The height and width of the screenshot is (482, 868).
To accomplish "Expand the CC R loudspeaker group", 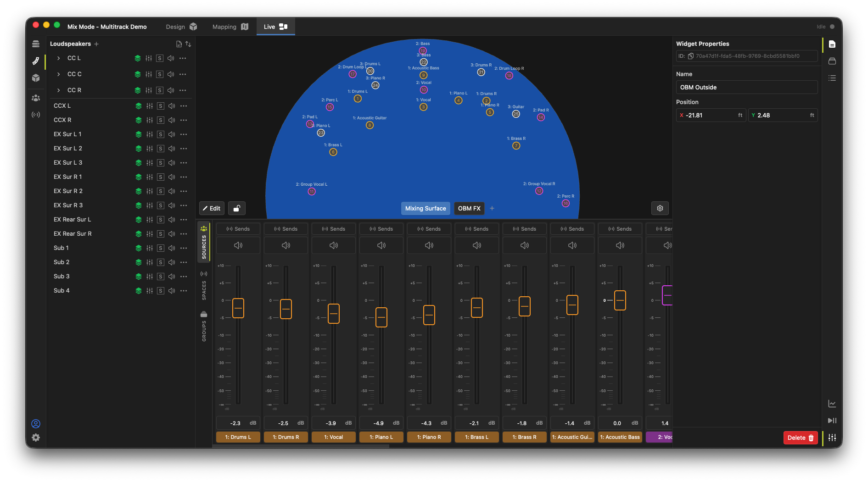I will coord(59,90).
